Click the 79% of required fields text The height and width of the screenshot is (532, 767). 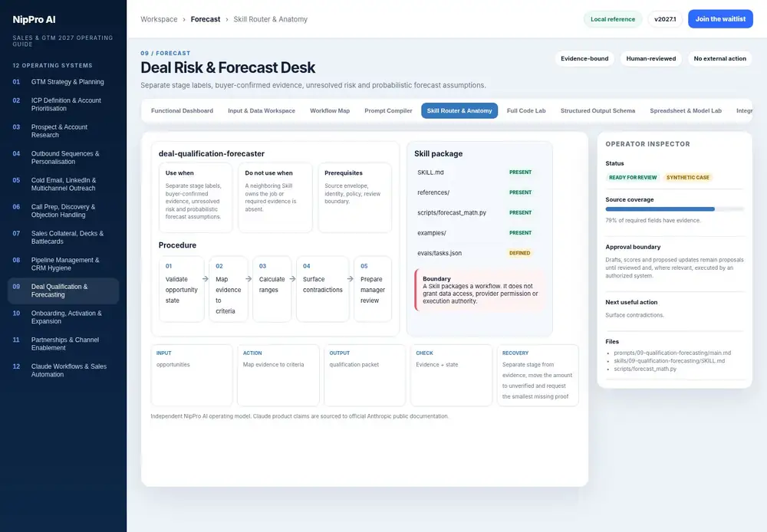pyautogui.click(x=653, y=221)
